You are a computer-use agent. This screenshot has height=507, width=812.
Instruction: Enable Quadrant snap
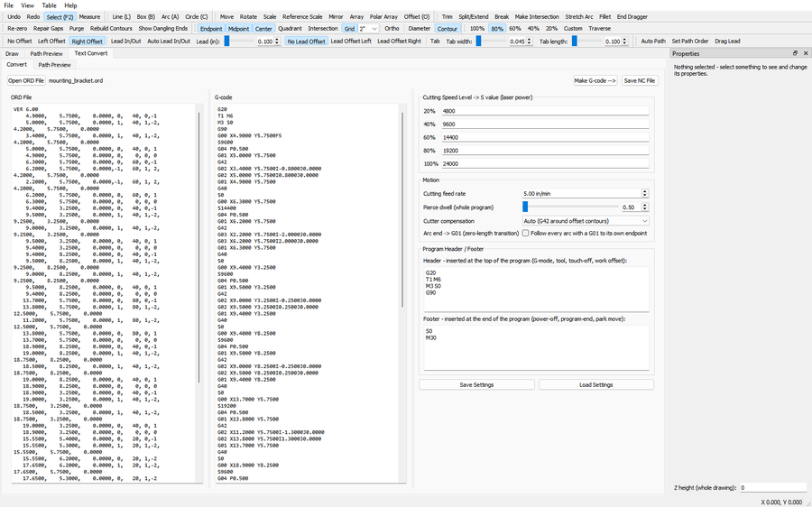click(x=290, y=29)
